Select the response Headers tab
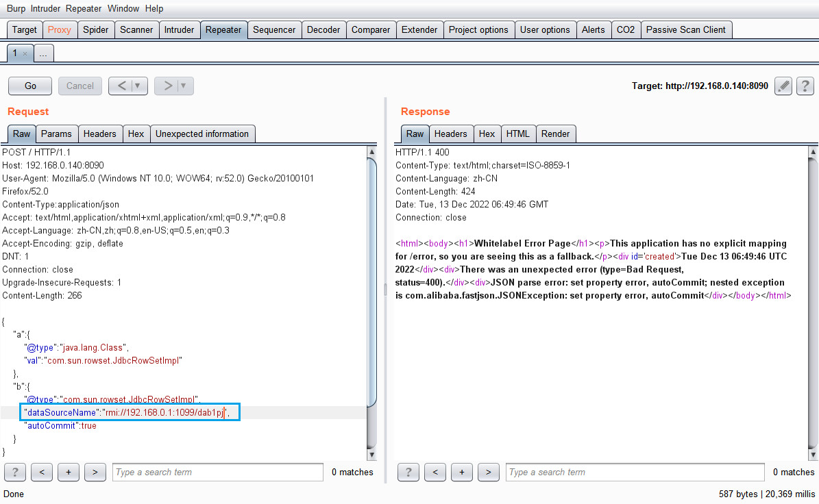This screenshot has height=504, width=819. [451, 134]
